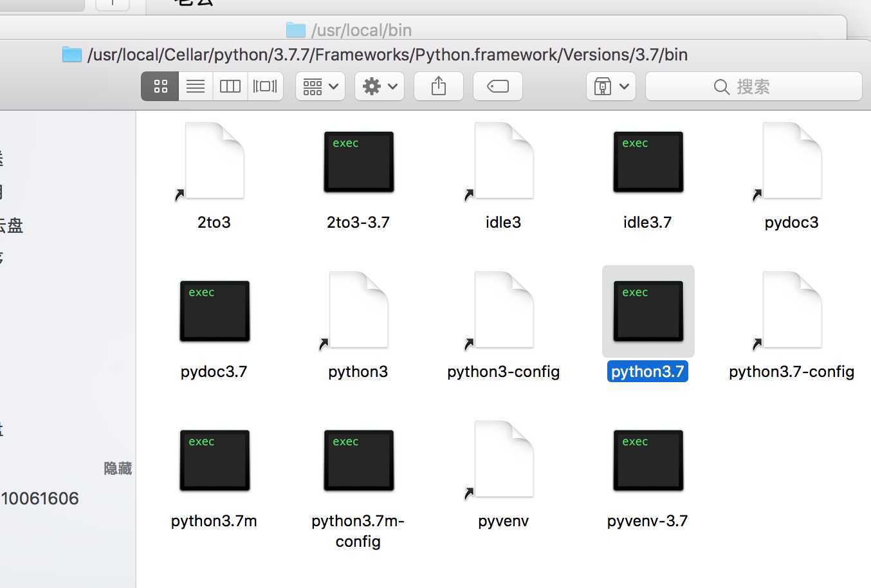The height and width of the screenshot is (588, 871).
Task: Click the python3 file name label
Action: (x=358, y=372)
